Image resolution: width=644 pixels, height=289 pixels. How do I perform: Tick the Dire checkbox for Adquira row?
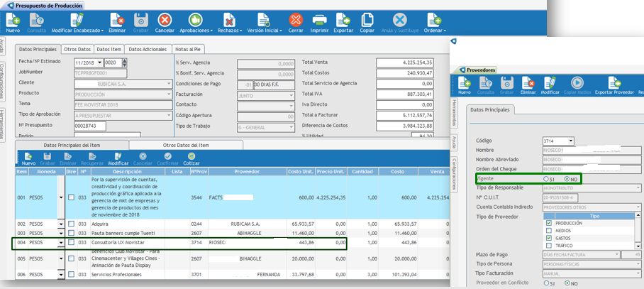tap(71, 224)
